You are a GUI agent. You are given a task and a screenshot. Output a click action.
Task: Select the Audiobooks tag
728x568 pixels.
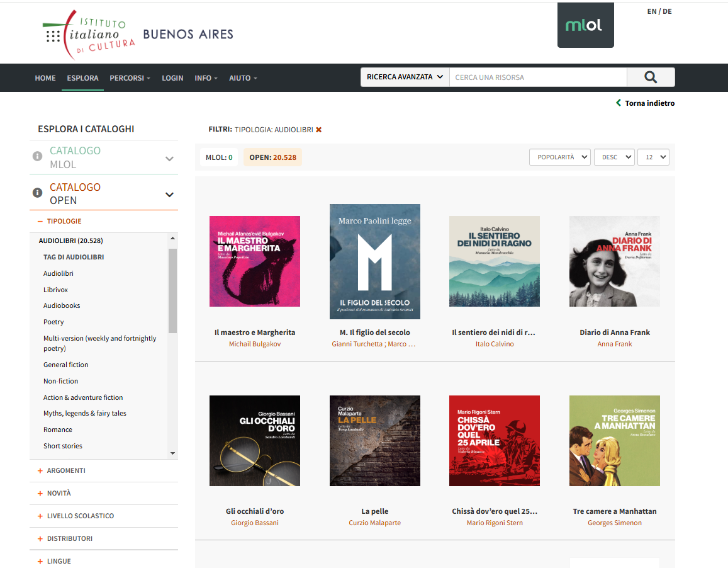point(62,305)
